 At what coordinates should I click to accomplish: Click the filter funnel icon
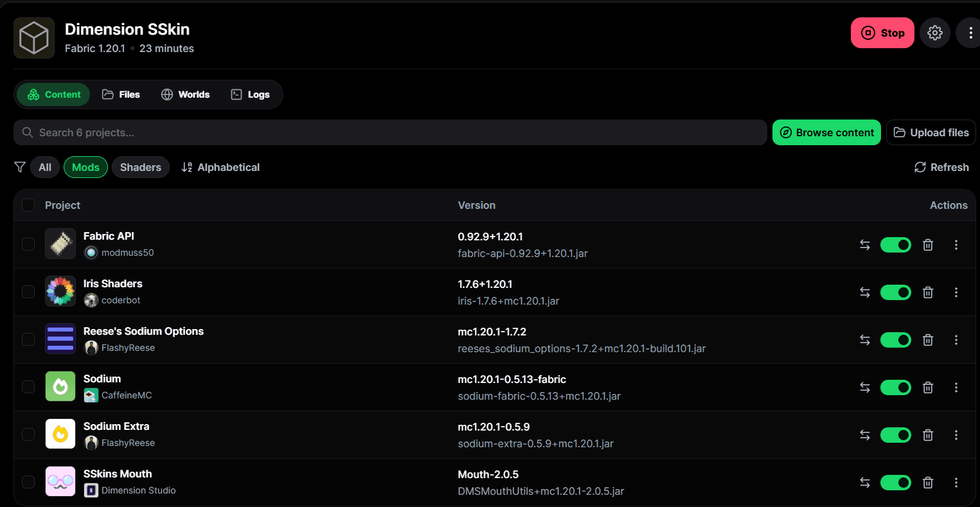pos(20,167)
